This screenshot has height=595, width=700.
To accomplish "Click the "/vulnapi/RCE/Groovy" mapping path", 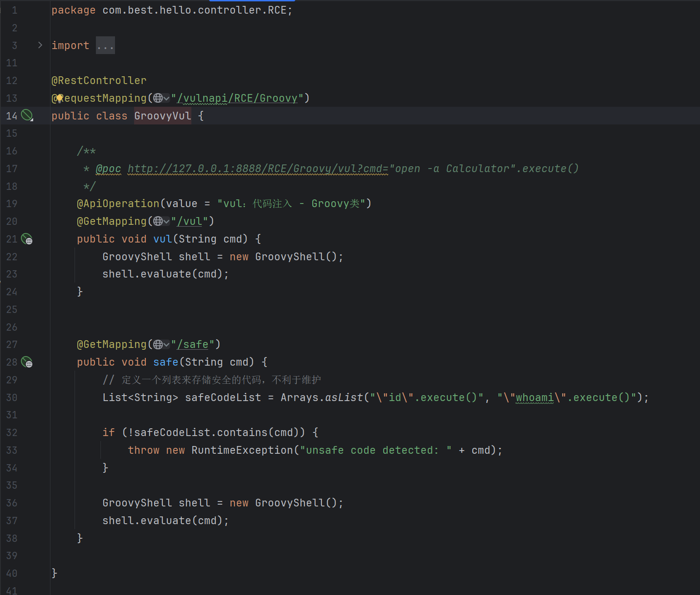I will (237, 98).
